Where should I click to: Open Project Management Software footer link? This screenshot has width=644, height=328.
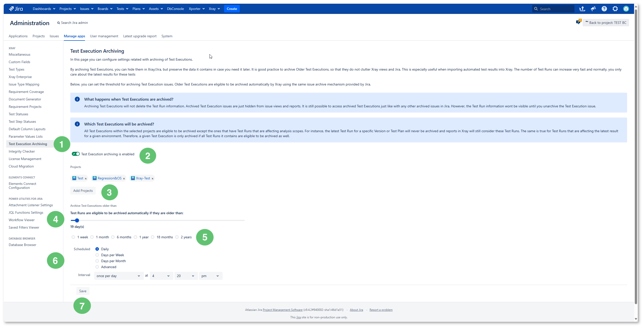282,310
